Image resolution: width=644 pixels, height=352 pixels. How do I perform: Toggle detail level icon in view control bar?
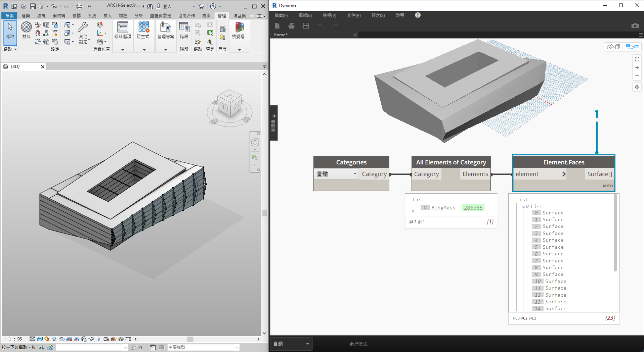32,339
